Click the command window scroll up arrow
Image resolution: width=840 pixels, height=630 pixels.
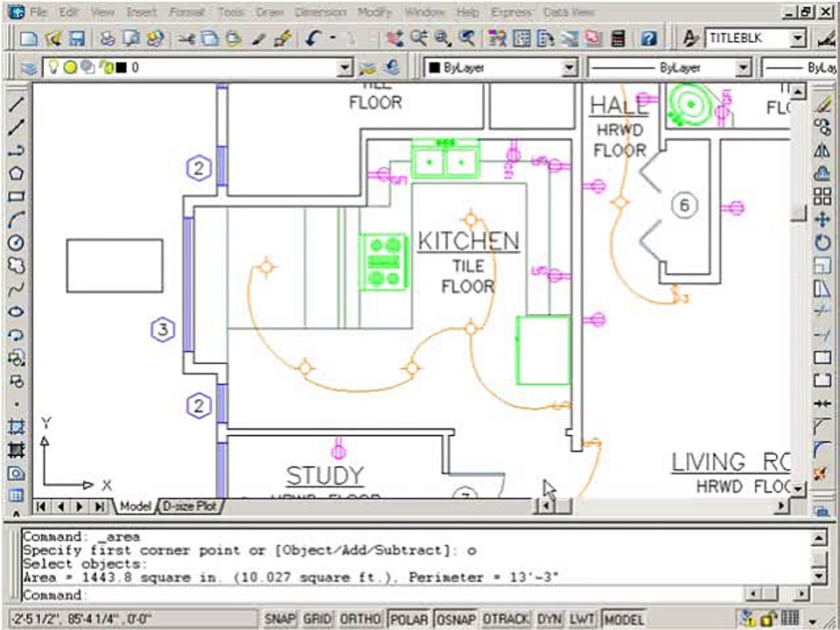click(x=819, y=537)
